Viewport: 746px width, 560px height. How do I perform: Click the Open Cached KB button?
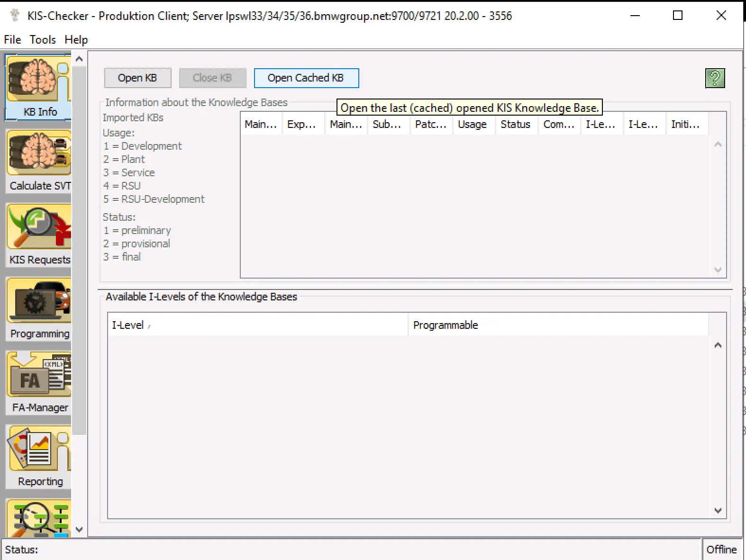(x=306, y=78)
